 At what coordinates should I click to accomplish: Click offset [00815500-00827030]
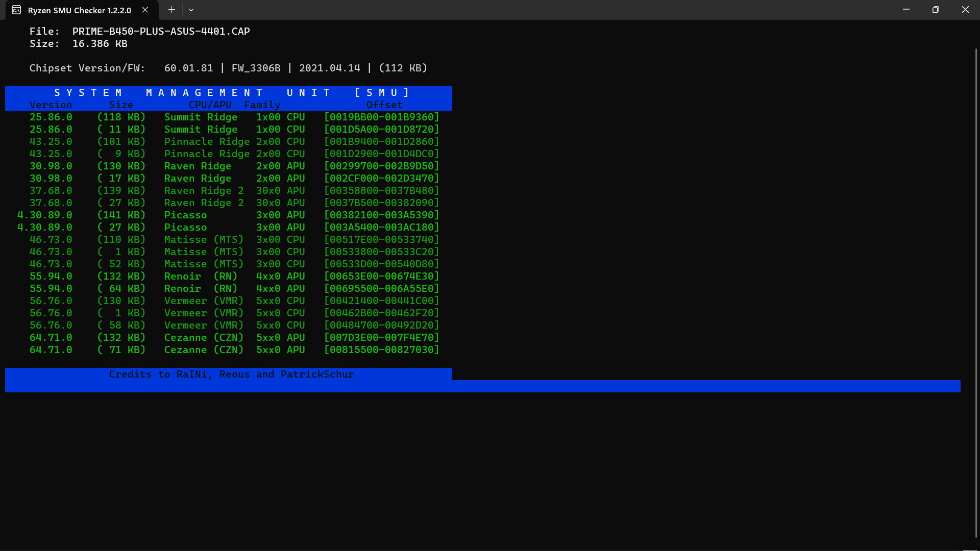pyautogui.click(x=382, y=349)
